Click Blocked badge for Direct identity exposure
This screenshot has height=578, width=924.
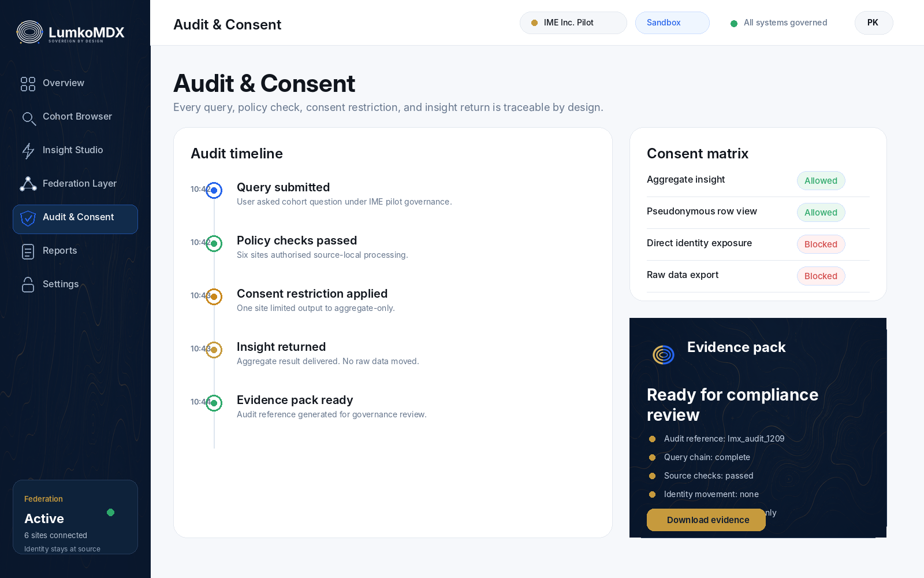pyautogui.click(x=821, y=244)
